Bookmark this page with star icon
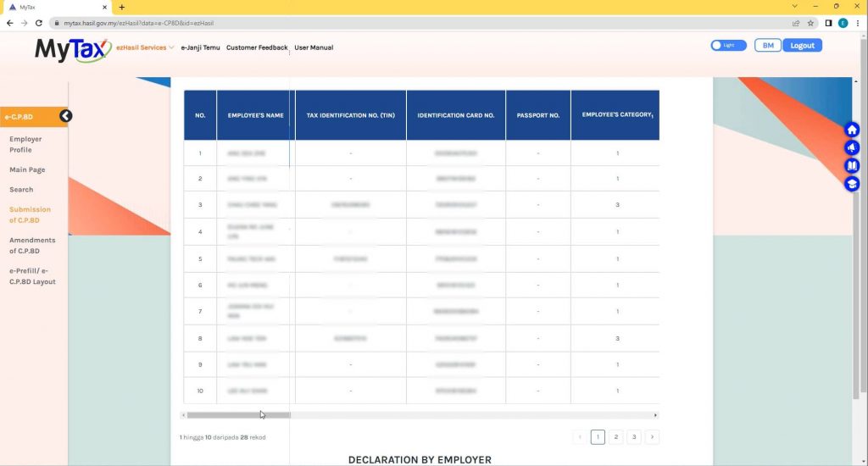868x466 pixels. coord(810,23)
